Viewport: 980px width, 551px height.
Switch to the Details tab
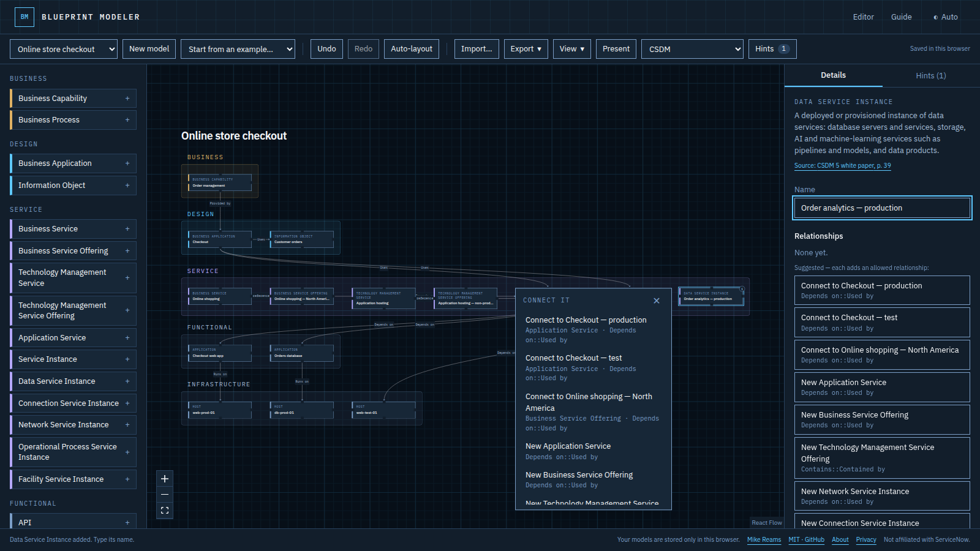833,75
